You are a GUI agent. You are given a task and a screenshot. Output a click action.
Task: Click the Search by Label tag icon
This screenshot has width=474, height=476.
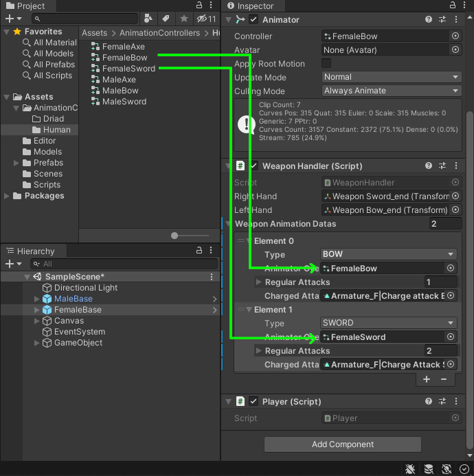tap(166, 19)
